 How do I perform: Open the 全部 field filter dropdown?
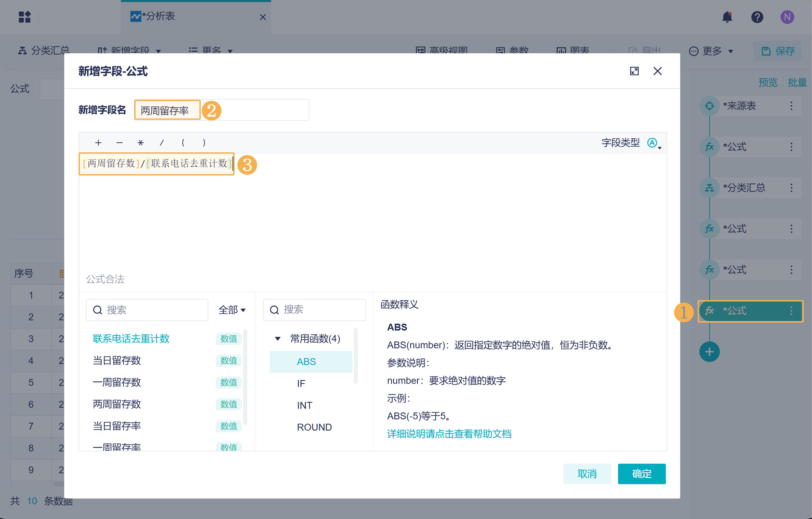tap(232, 310)
